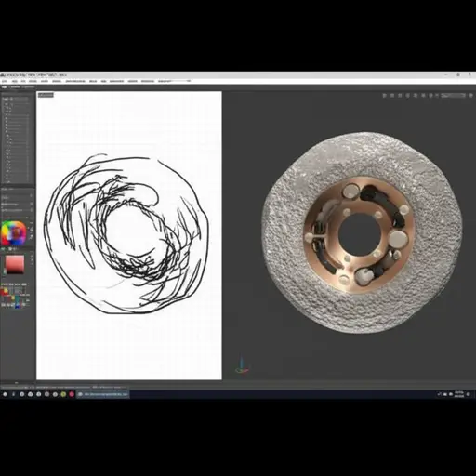This screenshot has height=476, width=476.
Task: Open the red round taskbar icon
Action: [72, 394]
